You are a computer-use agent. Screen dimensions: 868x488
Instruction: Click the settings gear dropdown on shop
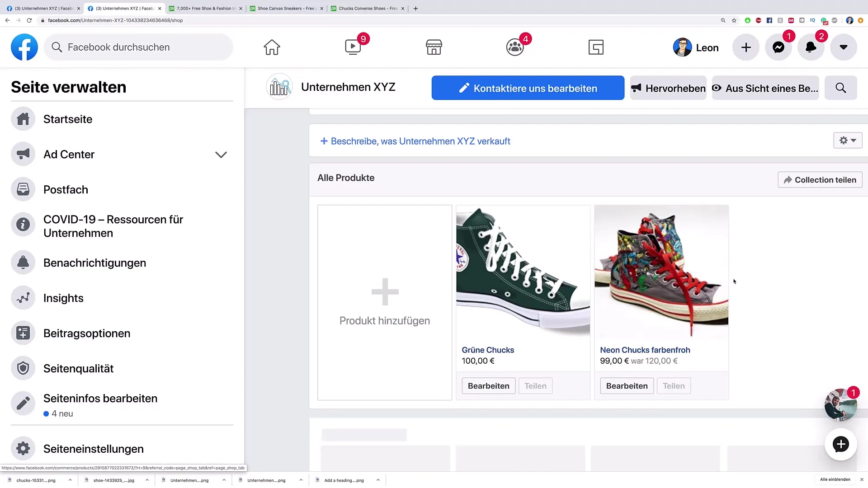847,140
